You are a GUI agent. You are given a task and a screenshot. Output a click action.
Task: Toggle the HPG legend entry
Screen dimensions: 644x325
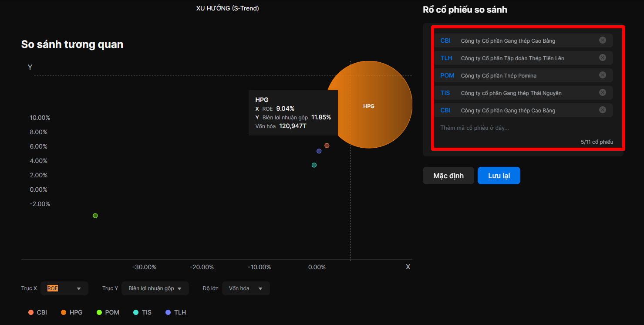pyautogui.click(x=71, y=312)
